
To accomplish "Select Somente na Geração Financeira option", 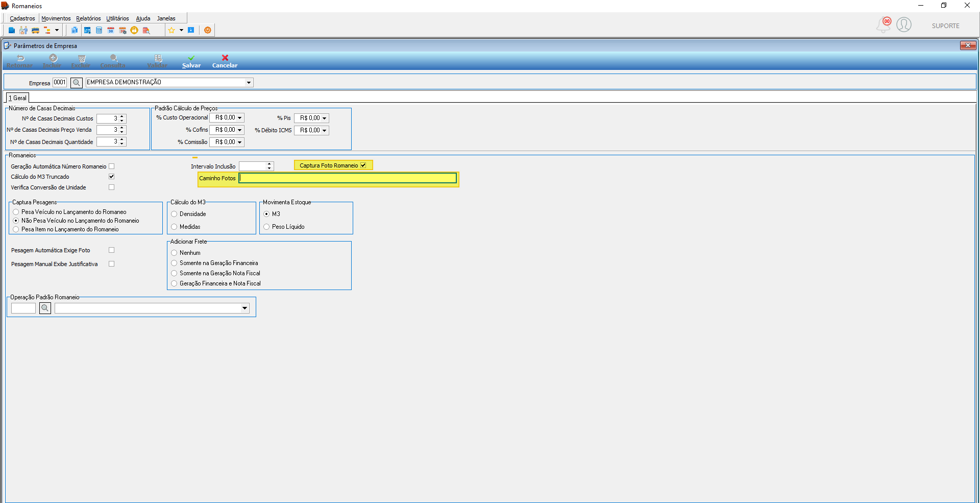I will (175, 263).
